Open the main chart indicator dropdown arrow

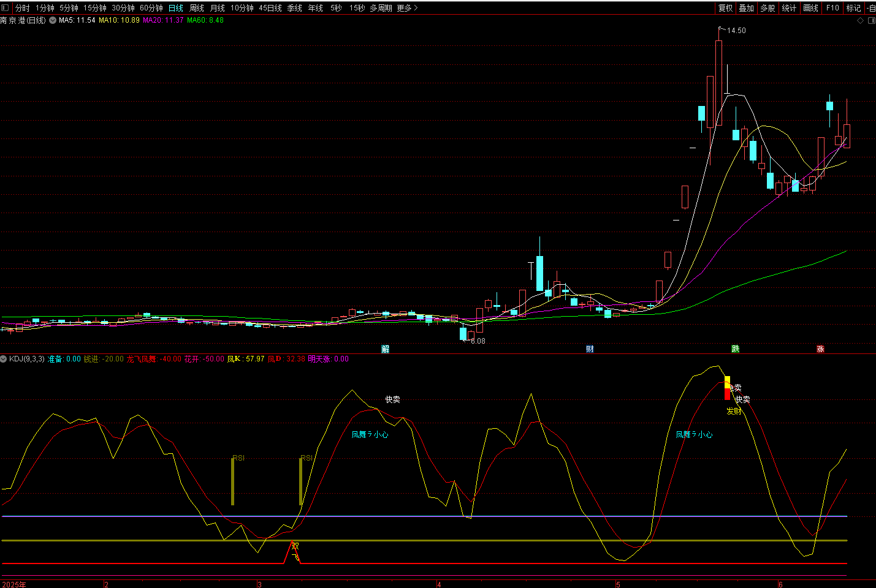tap(53, 20)
